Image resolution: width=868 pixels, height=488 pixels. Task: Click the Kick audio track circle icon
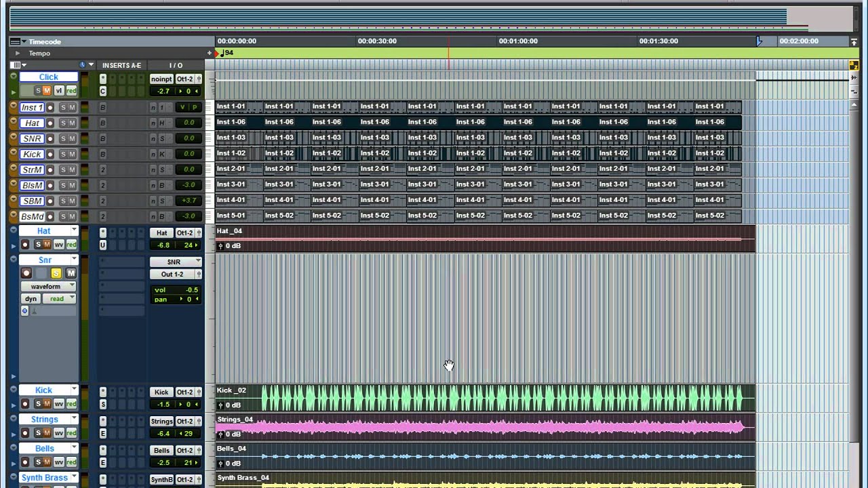click(x=14, y=390)
